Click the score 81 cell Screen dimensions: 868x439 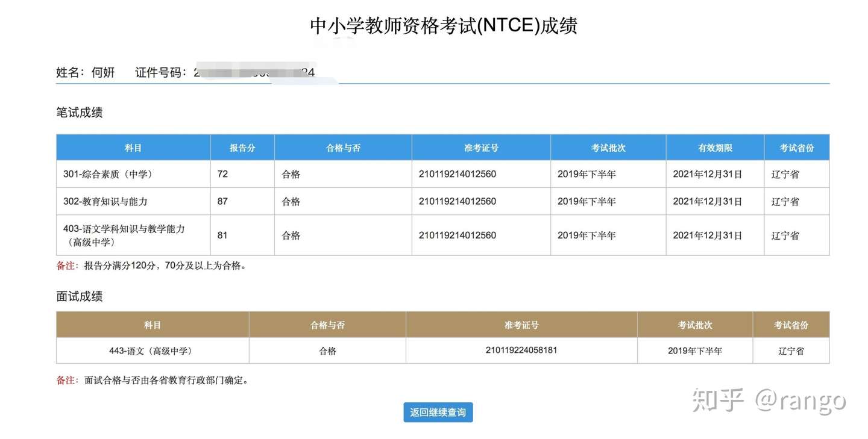[x=242, y=235]
